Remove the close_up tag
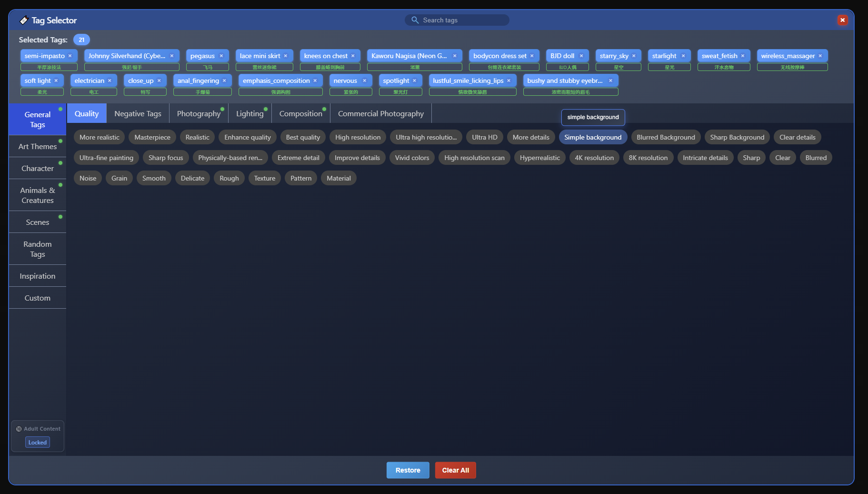868x494 pixels. coord(159,81)
